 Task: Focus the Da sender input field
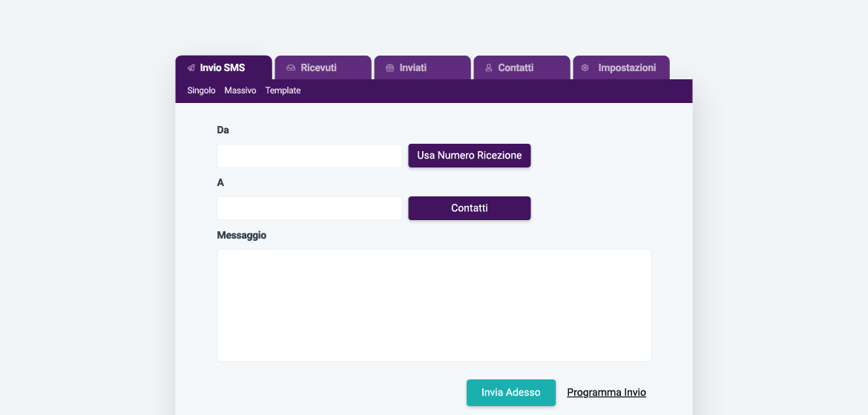coord(309,156)
